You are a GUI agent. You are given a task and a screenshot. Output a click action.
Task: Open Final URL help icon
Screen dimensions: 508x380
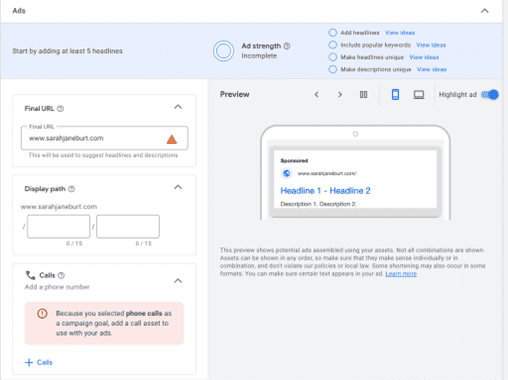point(60,109)
